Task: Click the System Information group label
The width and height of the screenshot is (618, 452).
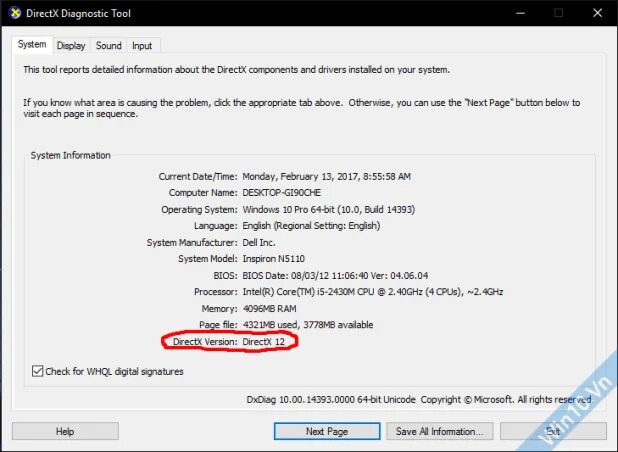Action: click(x=71, y=155)
